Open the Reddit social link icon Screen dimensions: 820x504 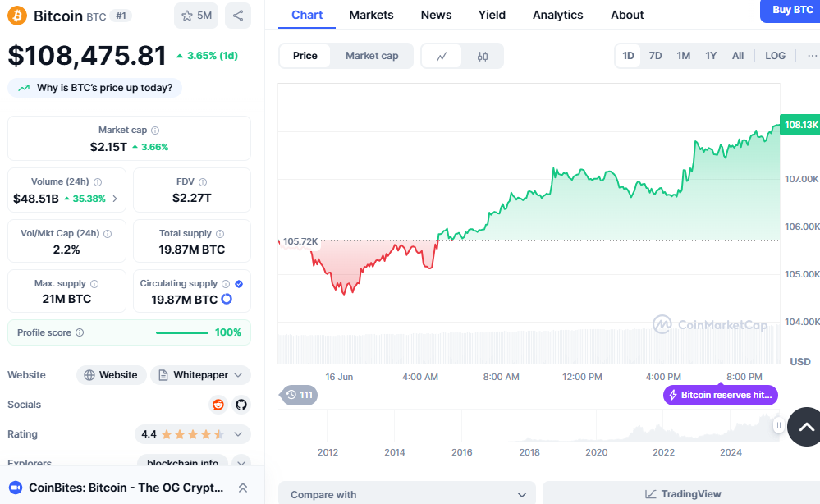[218, 405]
